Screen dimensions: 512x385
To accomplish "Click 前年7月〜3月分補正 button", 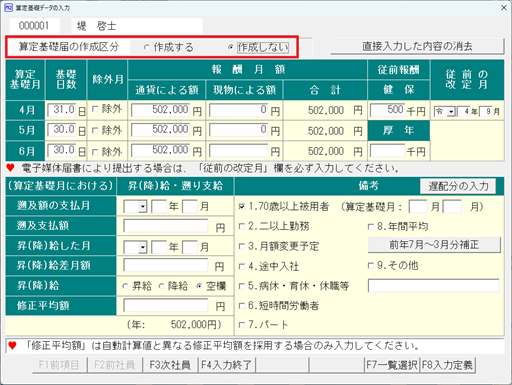I will coord(434,245).
